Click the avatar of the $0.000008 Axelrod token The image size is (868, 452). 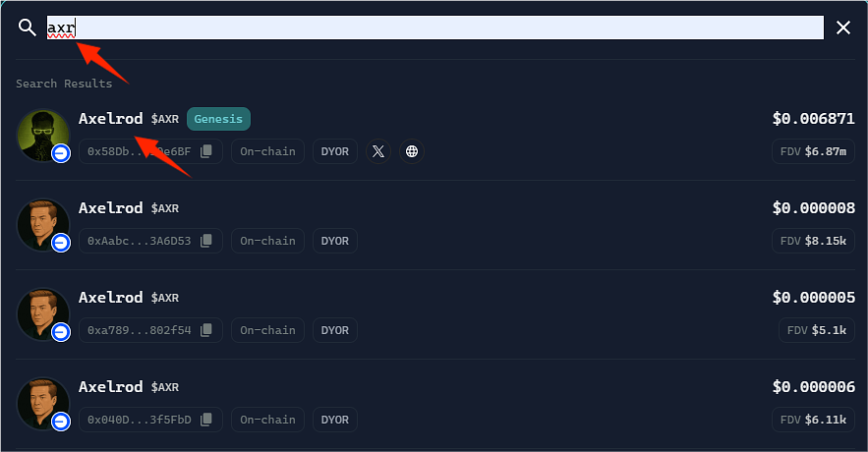click(x=43, y=224)
